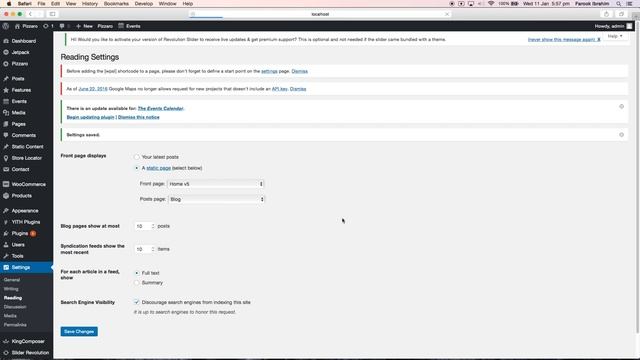This screenshot has height=360, width=640.
Task: Open the Events link in admin bar
Action: [x=129, y=26]
